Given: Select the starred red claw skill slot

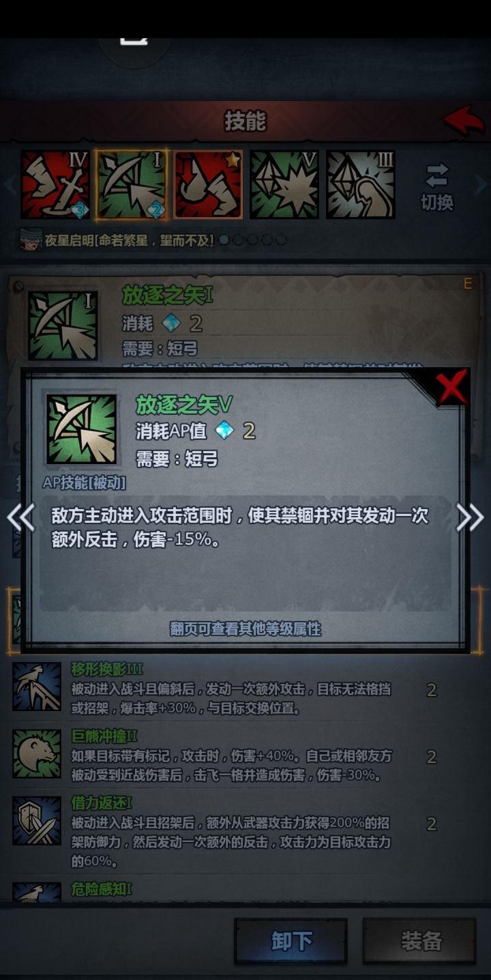Looking at the screenshot, I should tap(208, 185).
